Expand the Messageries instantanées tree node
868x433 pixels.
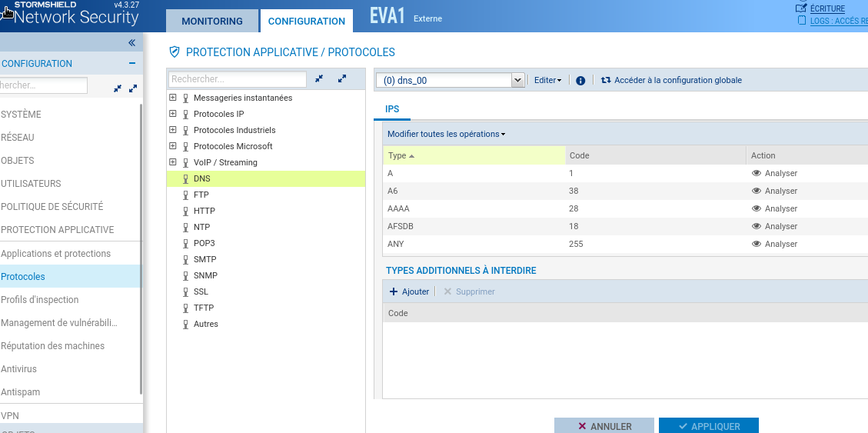(173, 98)
